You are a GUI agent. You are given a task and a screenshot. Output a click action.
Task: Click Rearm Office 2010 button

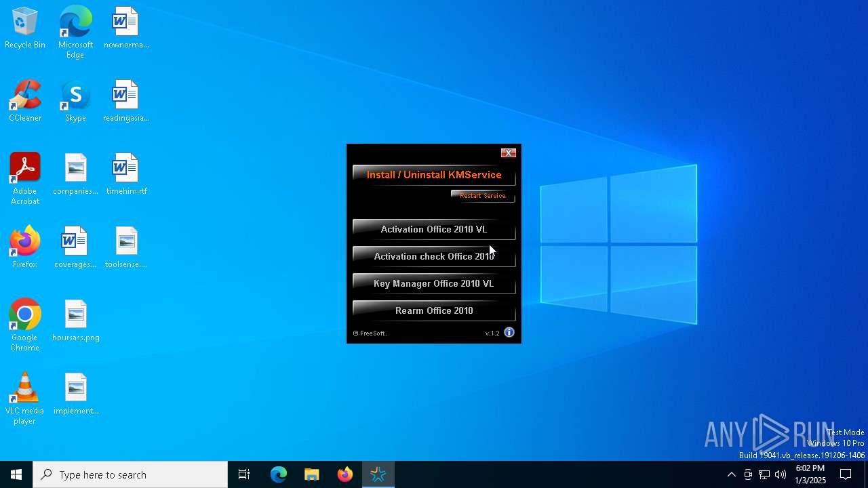coord(434,310)
